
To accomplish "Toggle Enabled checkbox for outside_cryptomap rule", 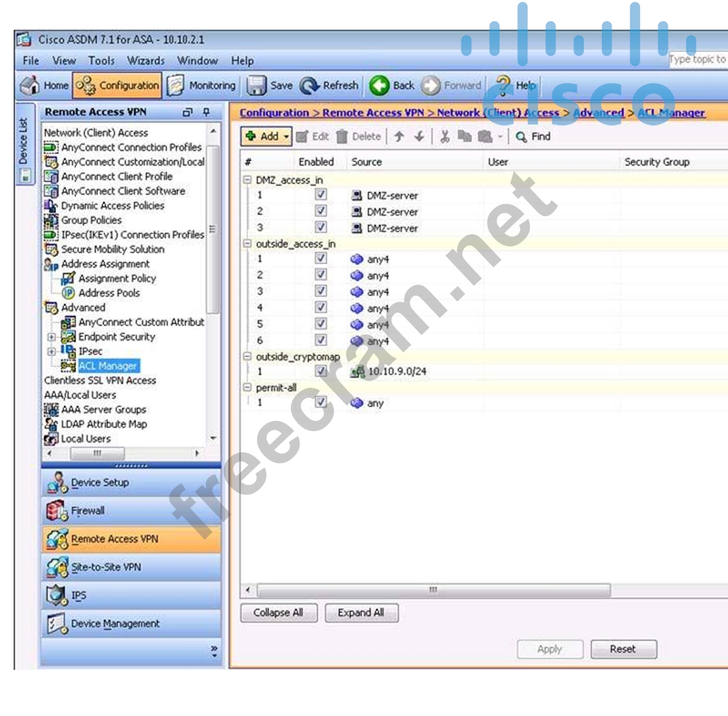I will [x=321, y=371].
